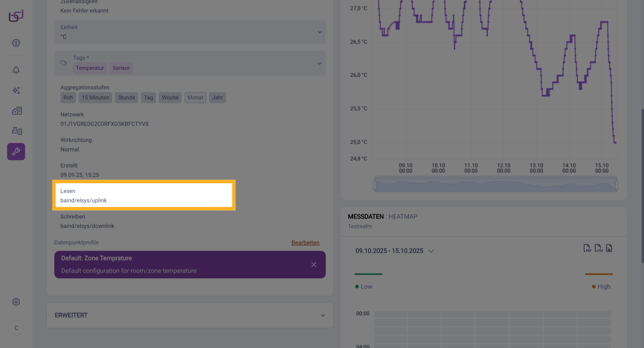
Task: Open the Tags selection dropdown
Action: (319, 63)
